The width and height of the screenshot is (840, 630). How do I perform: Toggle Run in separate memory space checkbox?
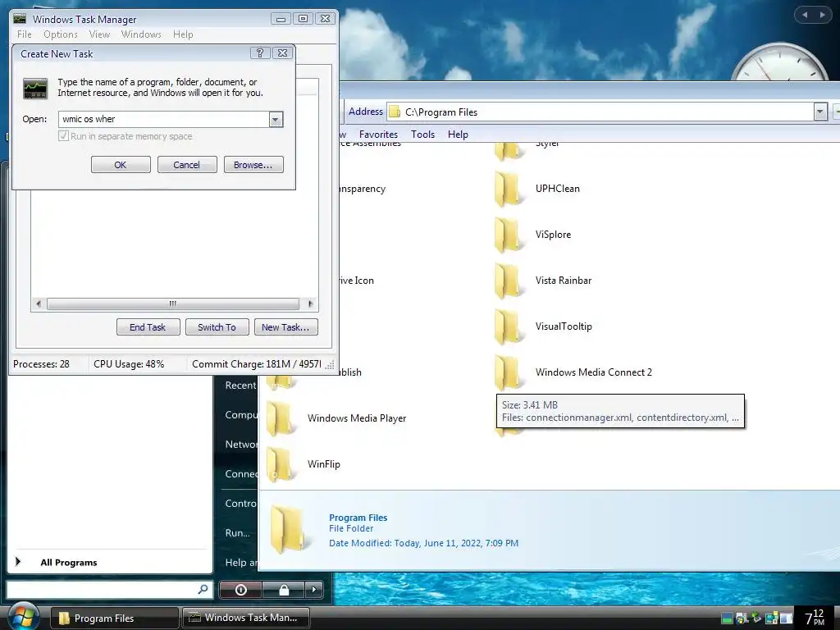(64, 136)
